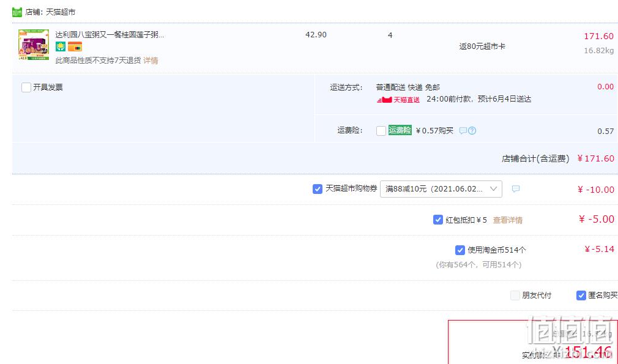Enable the 开具发票 invoice checkbox
Screen dimensions: 618x364
pyautogui.click(x=26, y=87)
